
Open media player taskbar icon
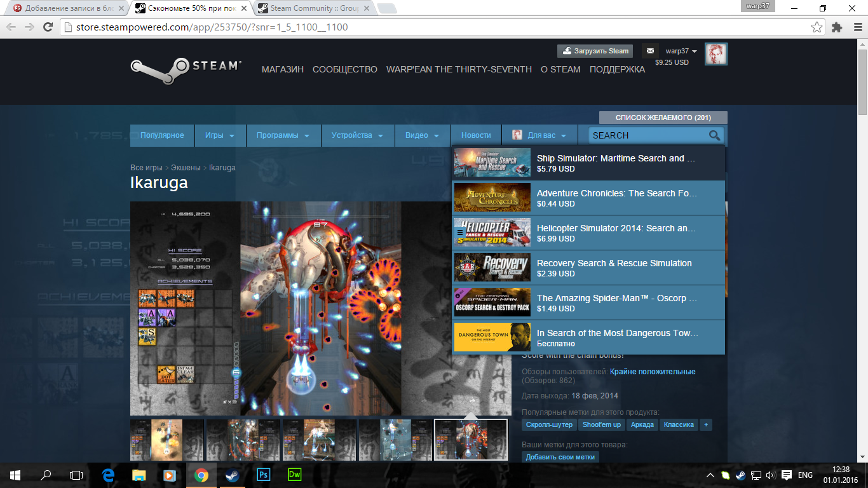pyautogui.click(x=170, y=475)
